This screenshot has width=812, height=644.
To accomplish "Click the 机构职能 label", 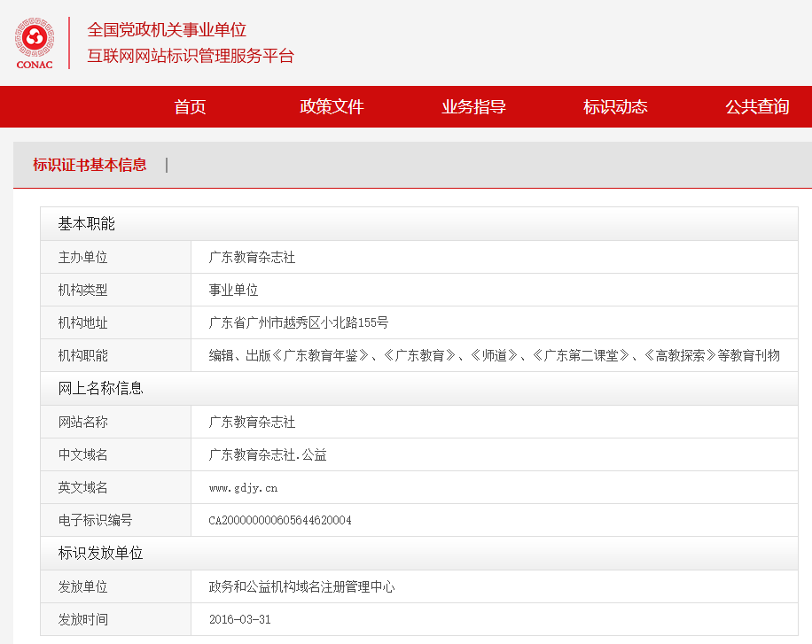I will tap(82, 355).
